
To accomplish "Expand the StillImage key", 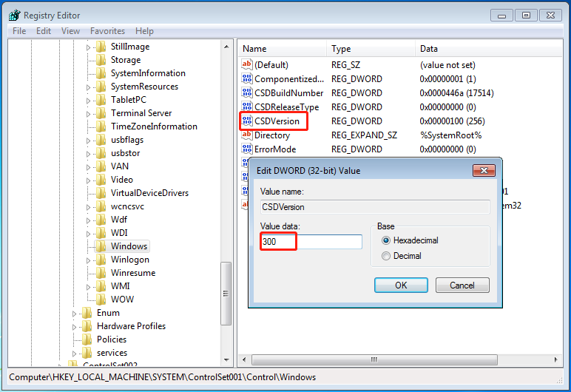I will (x=88, y=47).
